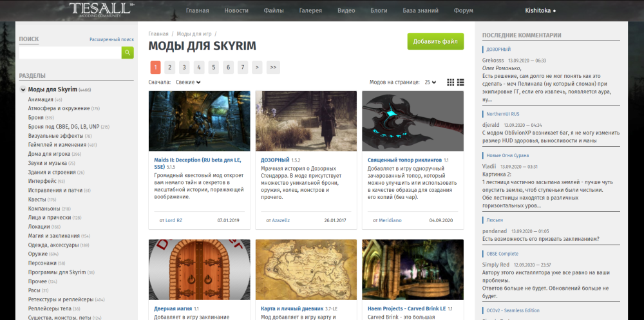Switch to grid view icon

(x=451, y=82)
